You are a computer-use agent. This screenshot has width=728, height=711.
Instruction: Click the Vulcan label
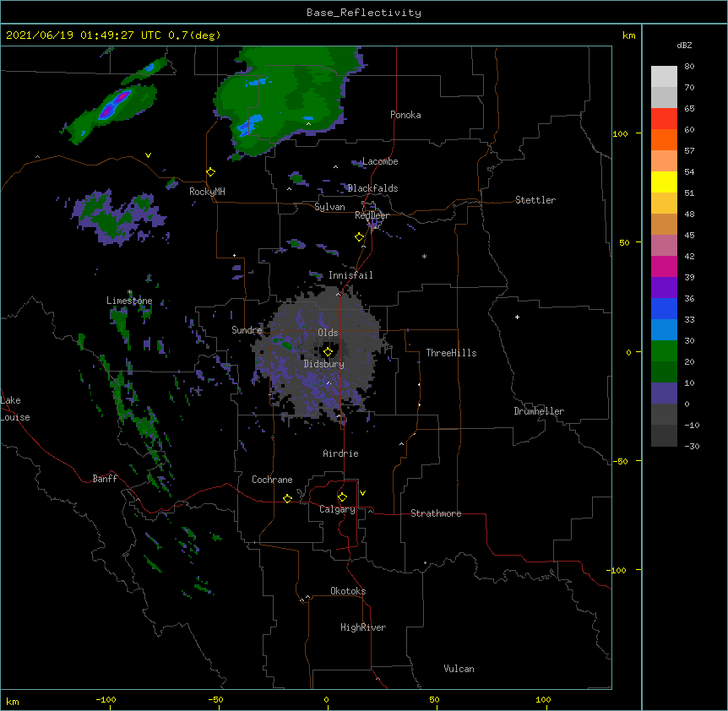(459, 669)
